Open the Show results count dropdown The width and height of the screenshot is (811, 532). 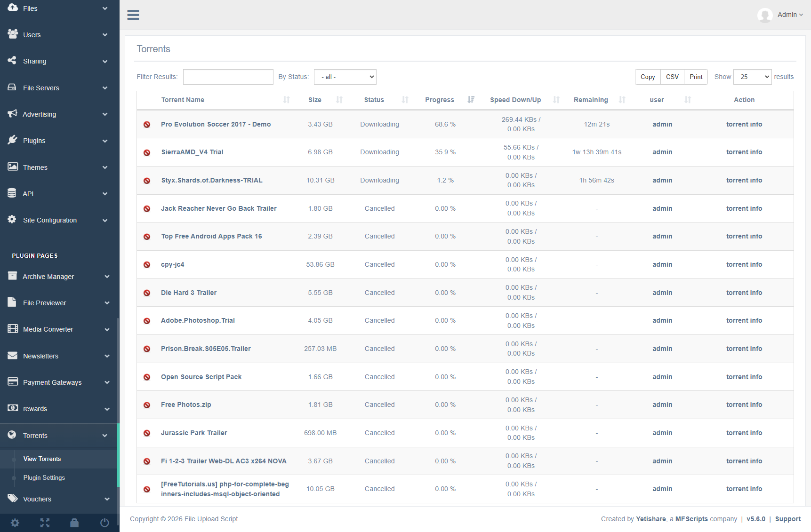752,77
